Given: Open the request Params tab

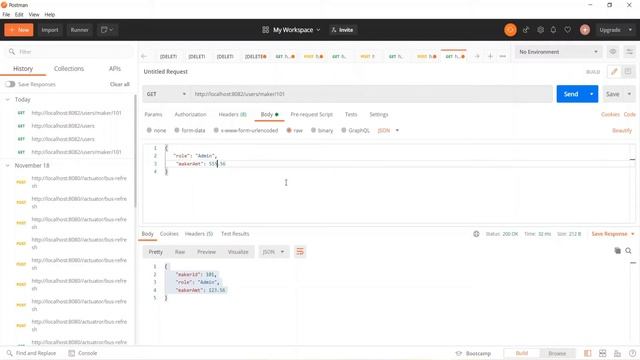Looking at the screenshot, I should pyautogui.click(x=153, y=114).
